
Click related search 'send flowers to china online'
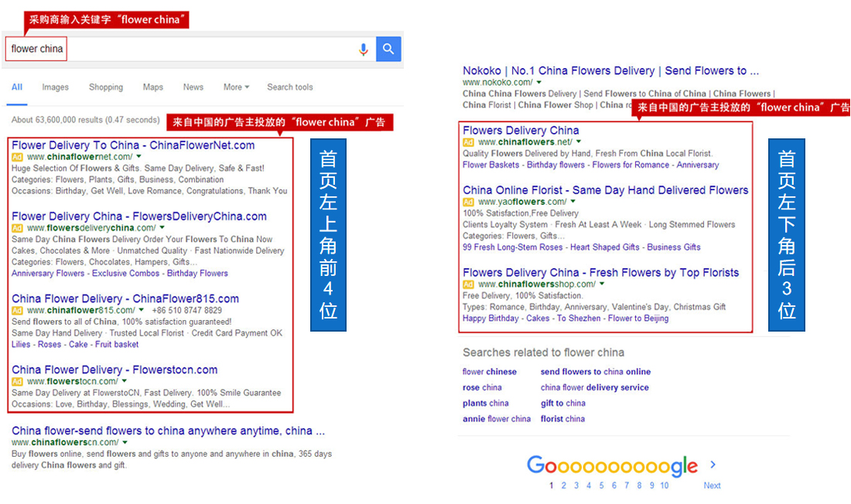coord(595,372)
